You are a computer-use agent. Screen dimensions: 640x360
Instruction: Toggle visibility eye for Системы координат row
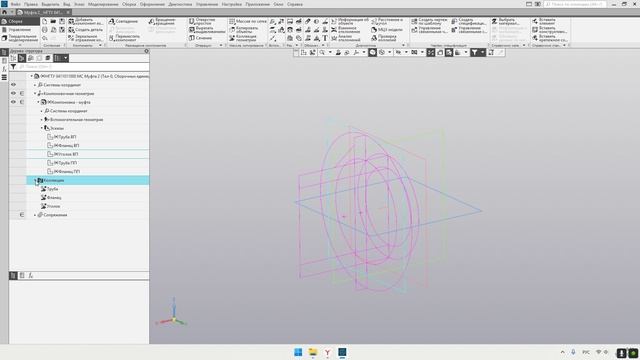13,84
